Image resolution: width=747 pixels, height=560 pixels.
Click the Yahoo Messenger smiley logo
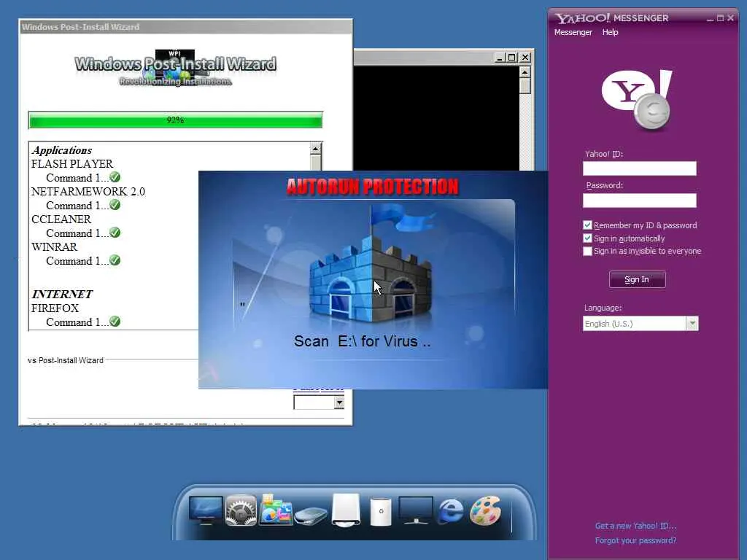[x=636, y=99]
